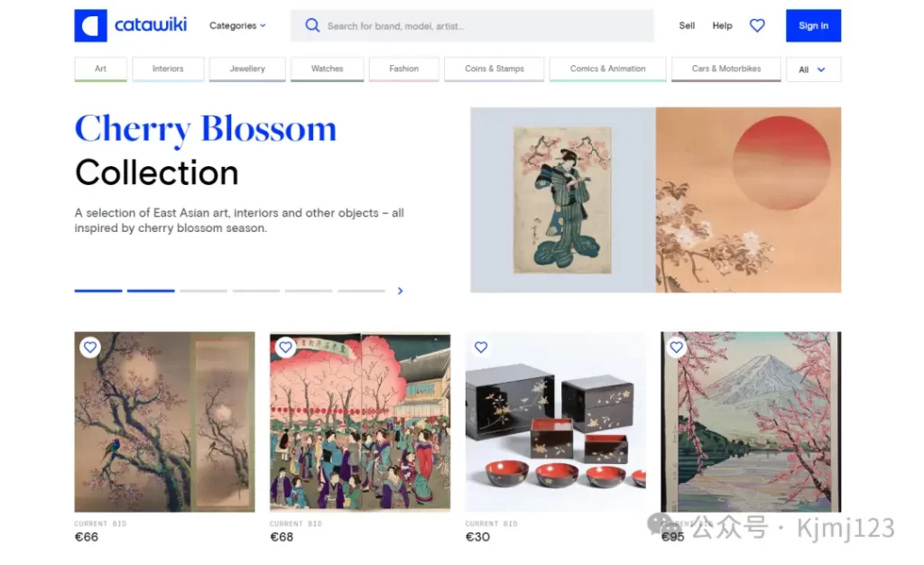Open the cherry tree bird scroll lot
The width and height of the screenshot is (924, 565).
click(164, 421)
